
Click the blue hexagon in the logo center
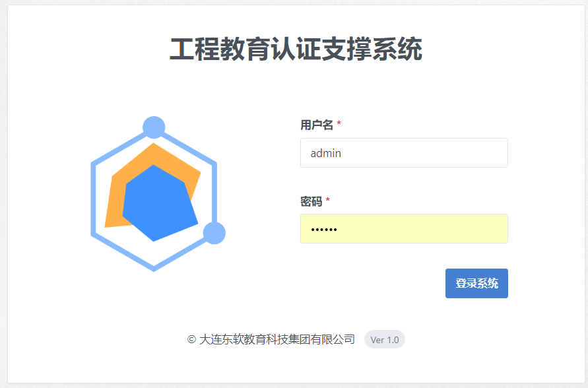point(158,205)
